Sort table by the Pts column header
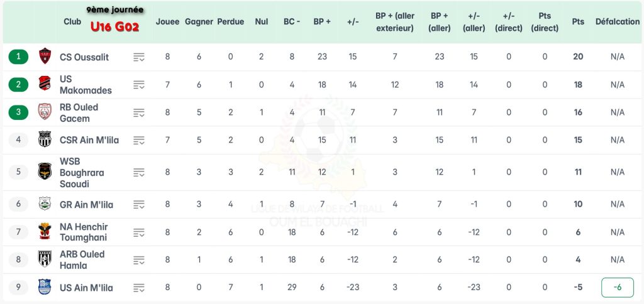The width and height of the screenshot is (644, 304). pyautogui.click(x=578, y=21)
